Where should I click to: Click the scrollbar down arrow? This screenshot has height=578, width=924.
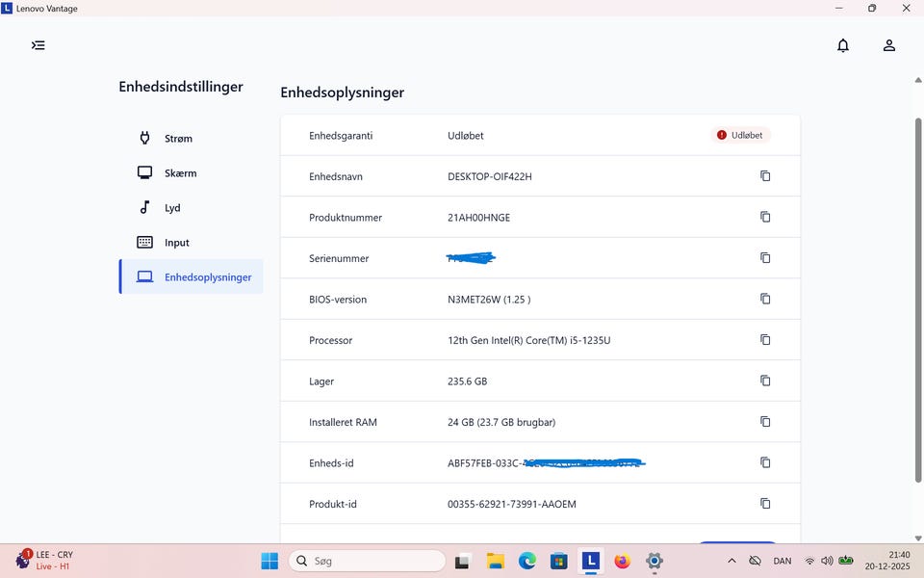coord(917,538)
